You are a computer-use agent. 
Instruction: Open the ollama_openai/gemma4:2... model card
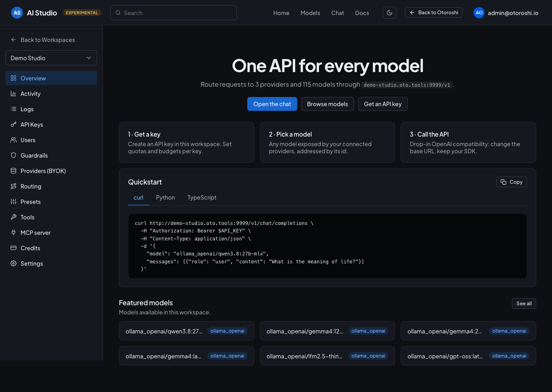(468, 331)
